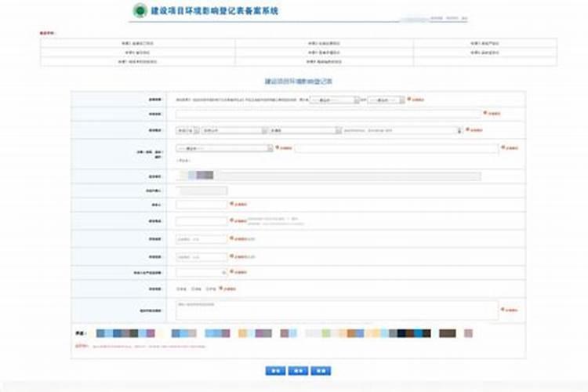
Task: Open the first link in the top-right header
Action: click(437, 16)
